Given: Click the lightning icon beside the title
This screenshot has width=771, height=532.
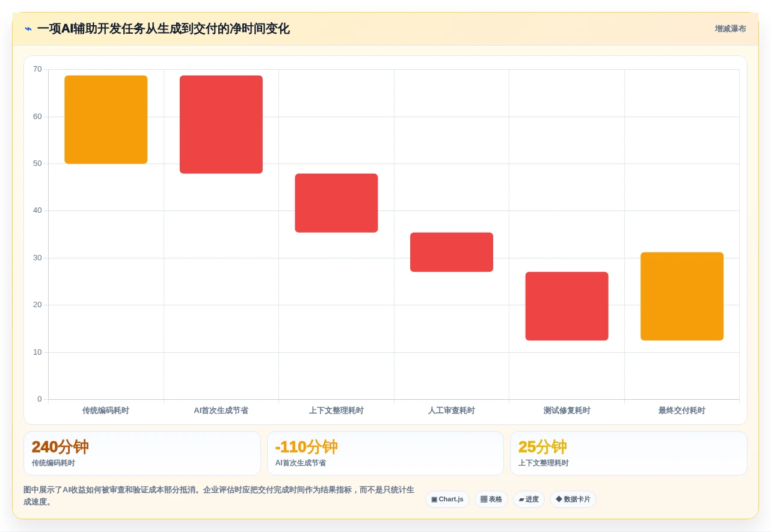Looking at the screenshot, I should coord(28,29).
